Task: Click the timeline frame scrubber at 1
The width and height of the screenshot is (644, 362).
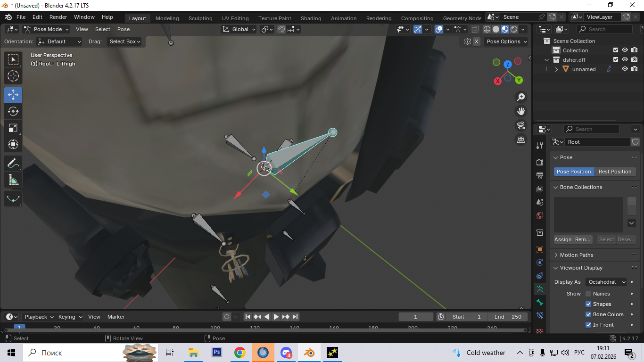Action: (19, 327)
